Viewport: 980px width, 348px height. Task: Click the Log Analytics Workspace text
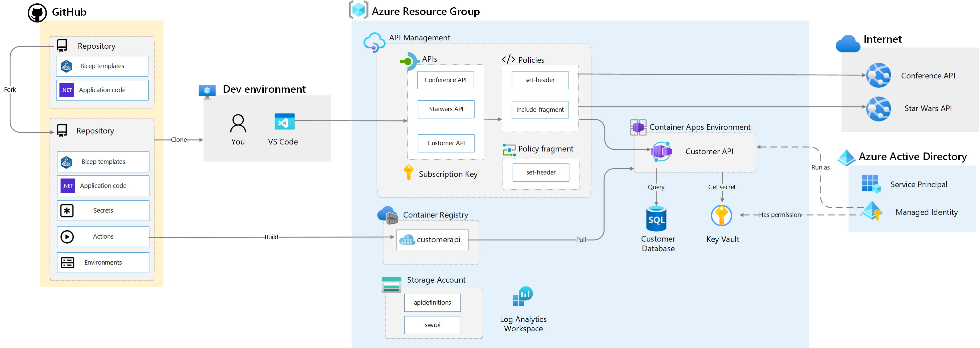[523, 324]
